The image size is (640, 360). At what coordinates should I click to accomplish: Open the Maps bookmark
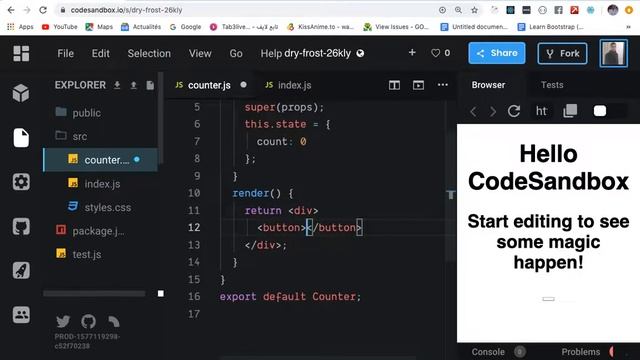99,27
